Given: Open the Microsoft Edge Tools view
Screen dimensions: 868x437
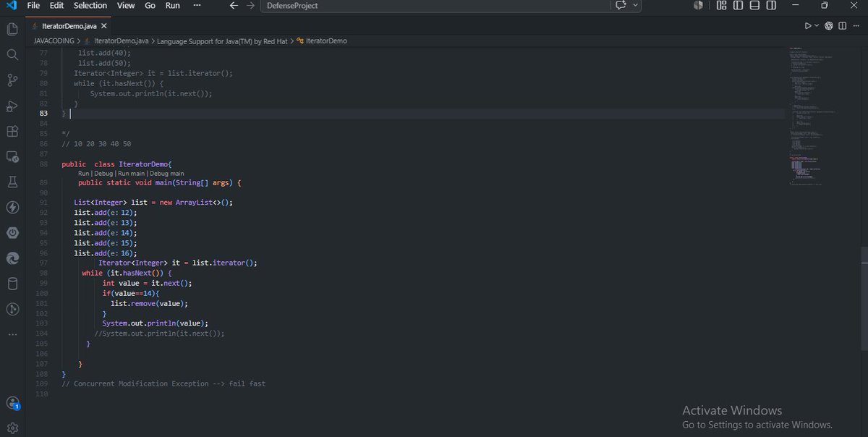Looking at the screenshot, I should 12,258.
